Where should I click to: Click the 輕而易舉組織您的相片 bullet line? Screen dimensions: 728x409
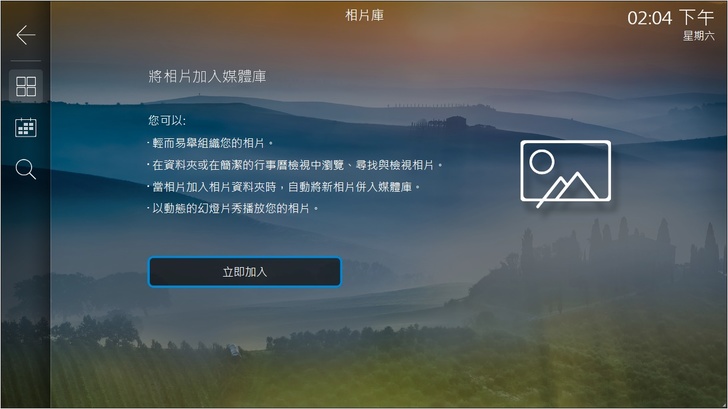coord(210,143)
